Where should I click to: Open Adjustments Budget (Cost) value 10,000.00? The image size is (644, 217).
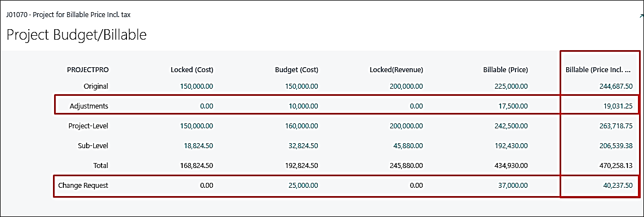click(303, 106)
